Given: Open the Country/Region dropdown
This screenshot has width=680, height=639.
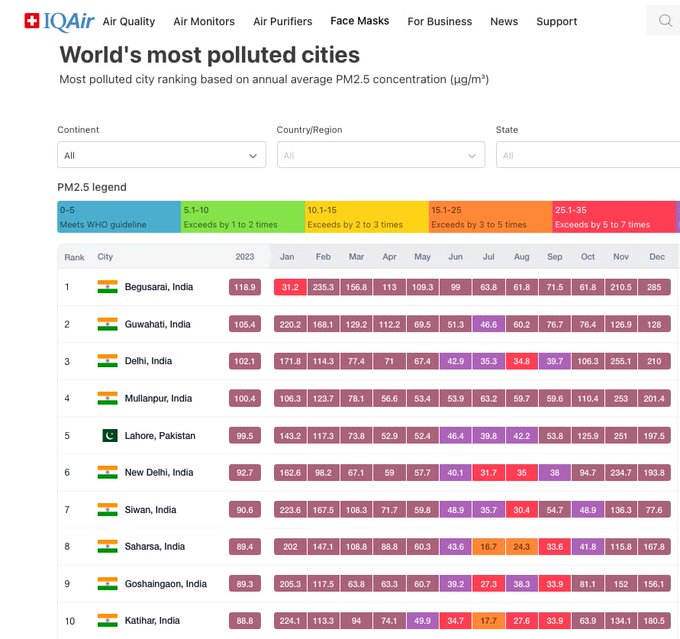Looking at the screenshot, I should [x=380, y=155].
